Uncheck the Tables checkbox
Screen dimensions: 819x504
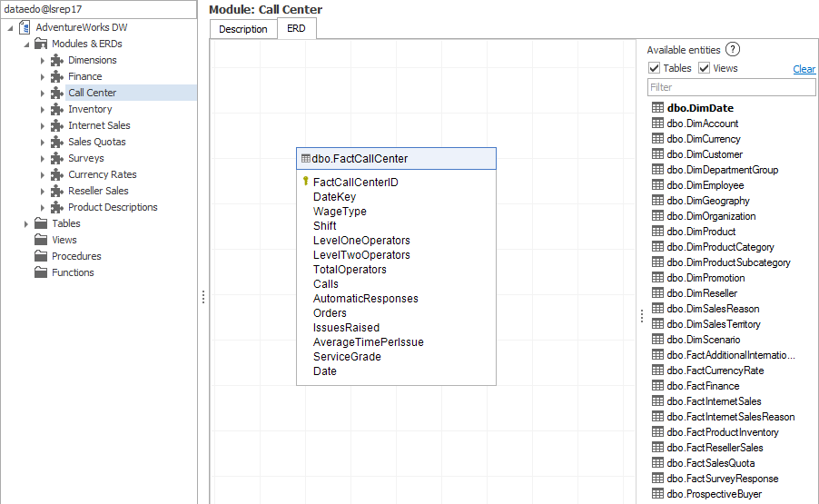pos(654,68)
